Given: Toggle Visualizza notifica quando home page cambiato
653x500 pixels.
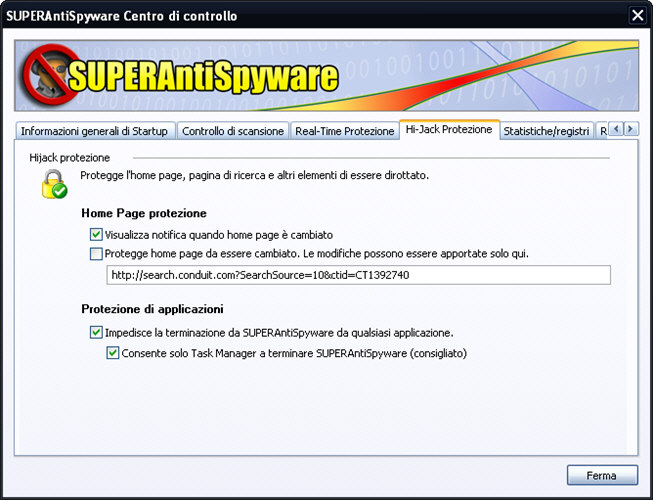Looking at the screenshot, I should point(96,234).
